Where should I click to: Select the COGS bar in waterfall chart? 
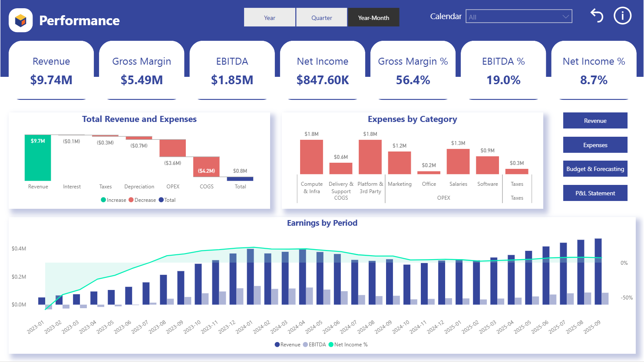[x=206, y=167]
